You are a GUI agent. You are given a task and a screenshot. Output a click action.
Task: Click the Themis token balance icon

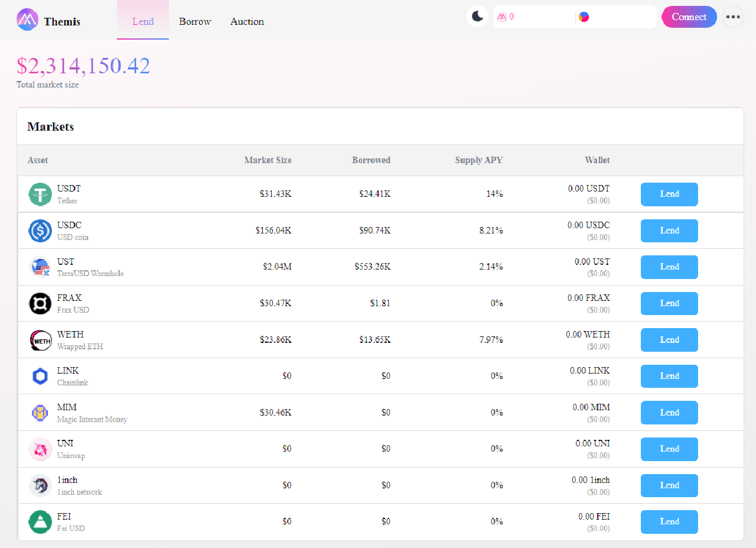coord(501,17)
